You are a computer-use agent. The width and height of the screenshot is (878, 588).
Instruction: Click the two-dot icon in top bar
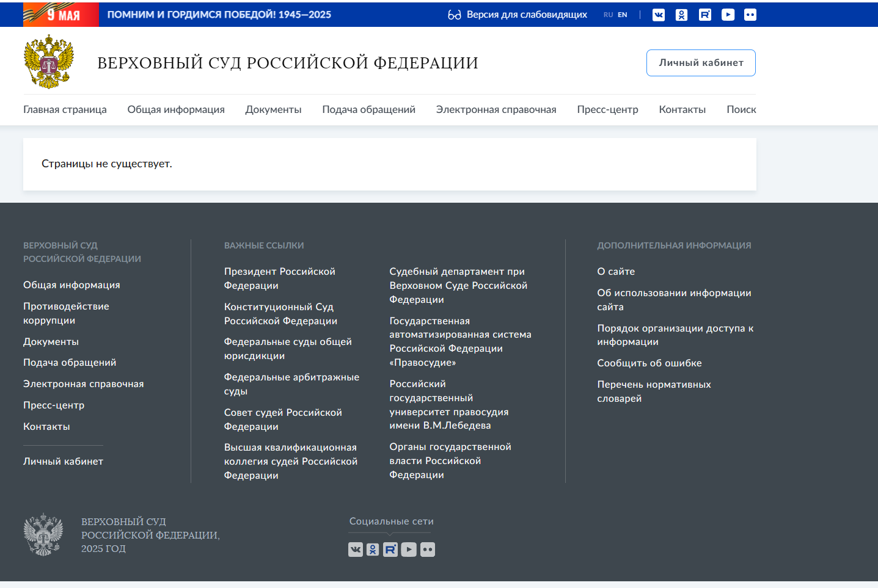click(x=750, y=15)
